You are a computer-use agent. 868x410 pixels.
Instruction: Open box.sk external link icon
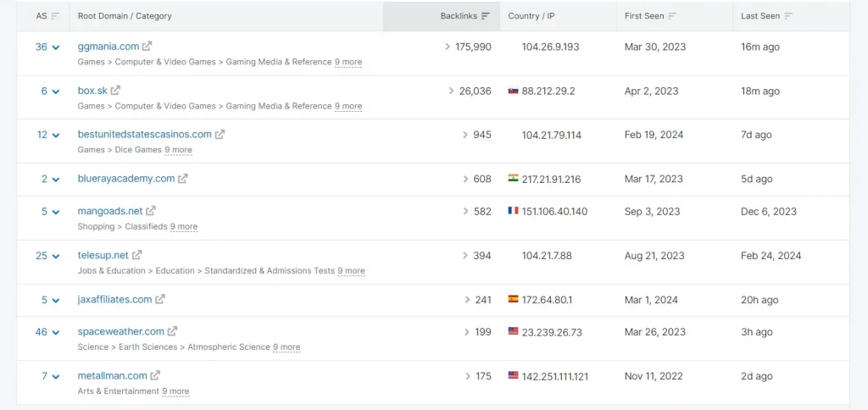115,91
